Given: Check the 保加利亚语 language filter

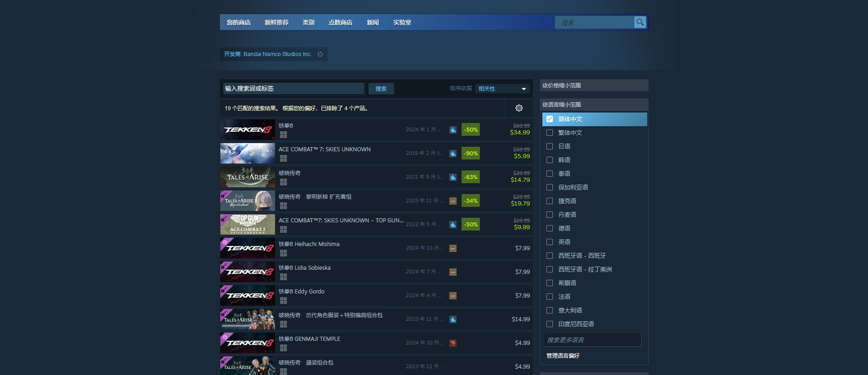Looking at the screenshot, I should pyautogui.click(x=550, y=187).
